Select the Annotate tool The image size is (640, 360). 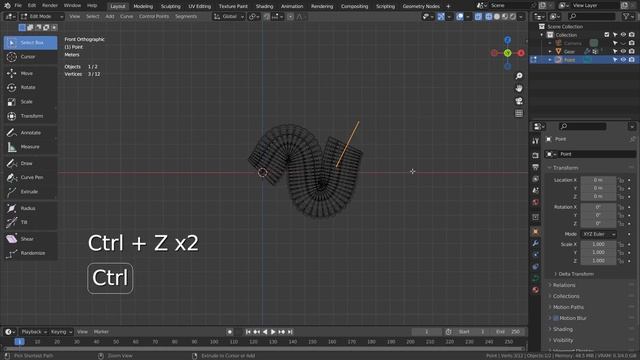30,133
